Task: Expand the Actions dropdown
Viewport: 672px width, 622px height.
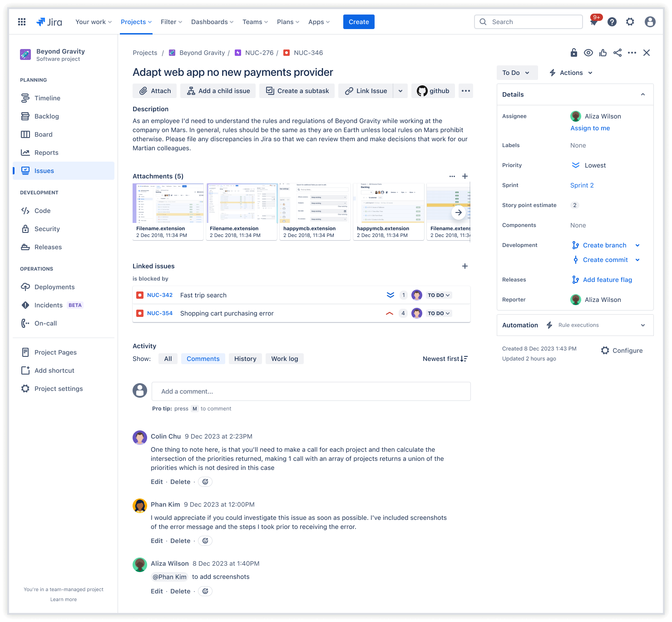Action: [570, 73]
